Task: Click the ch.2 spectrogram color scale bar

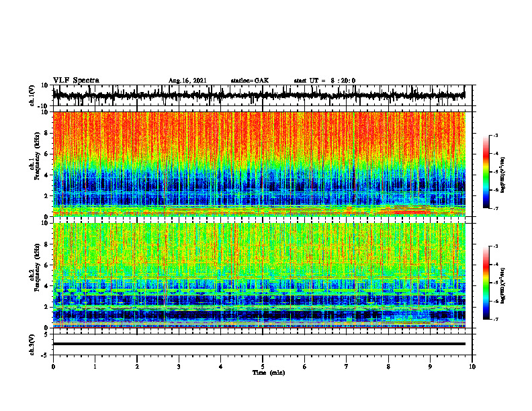Action: pyautogui.click(x=486, y=283)
